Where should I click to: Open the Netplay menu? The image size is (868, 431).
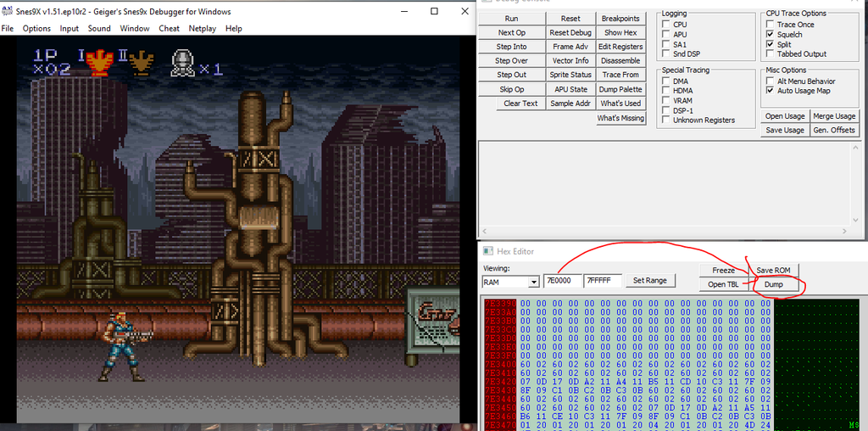coord(202,28)
